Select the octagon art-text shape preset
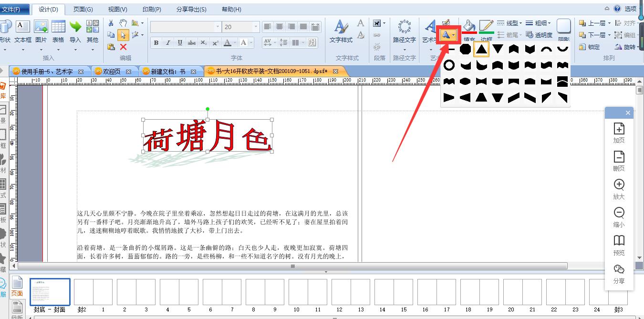The width and height of the screenshot is (644, 319). 465,49
